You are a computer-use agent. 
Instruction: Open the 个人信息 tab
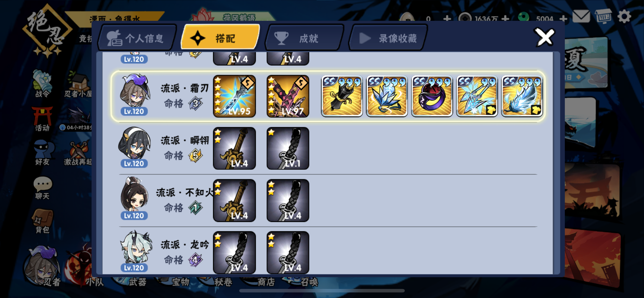pos(137,38)
